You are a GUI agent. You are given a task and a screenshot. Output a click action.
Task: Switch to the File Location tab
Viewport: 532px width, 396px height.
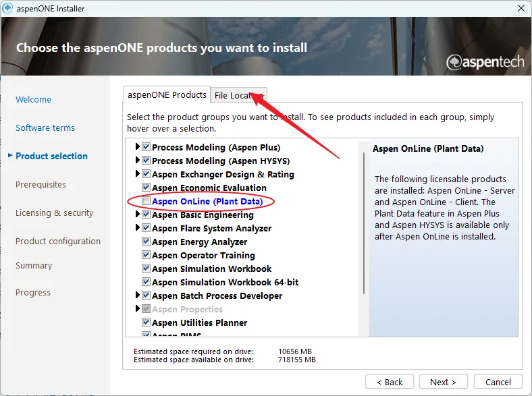point(239,95)
